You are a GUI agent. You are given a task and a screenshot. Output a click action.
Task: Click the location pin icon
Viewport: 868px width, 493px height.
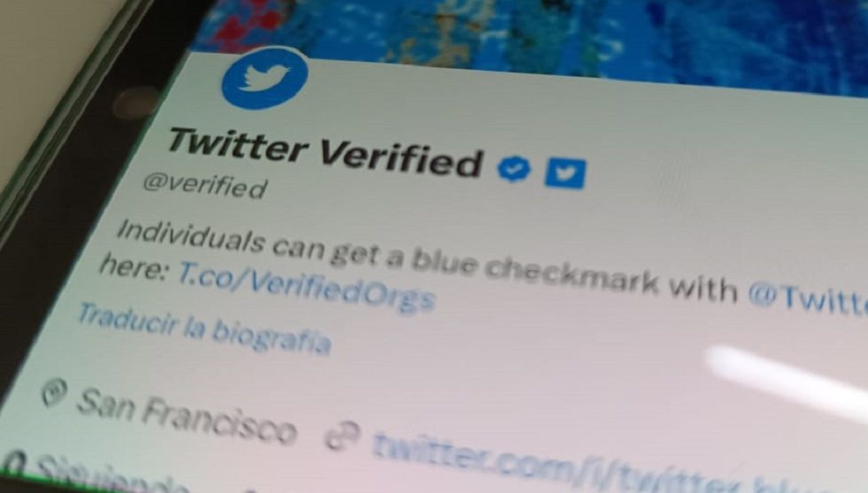pyautogui.click(x=54, y=392)
